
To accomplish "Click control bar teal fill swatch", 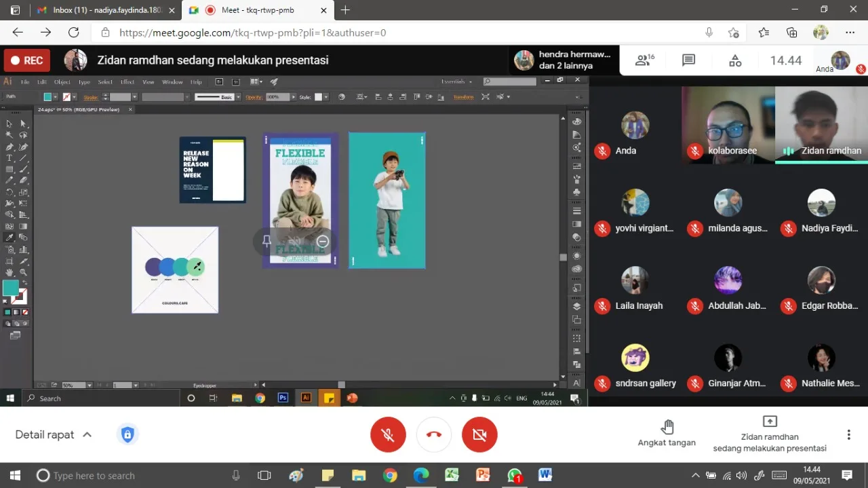I will click(47, 97).
